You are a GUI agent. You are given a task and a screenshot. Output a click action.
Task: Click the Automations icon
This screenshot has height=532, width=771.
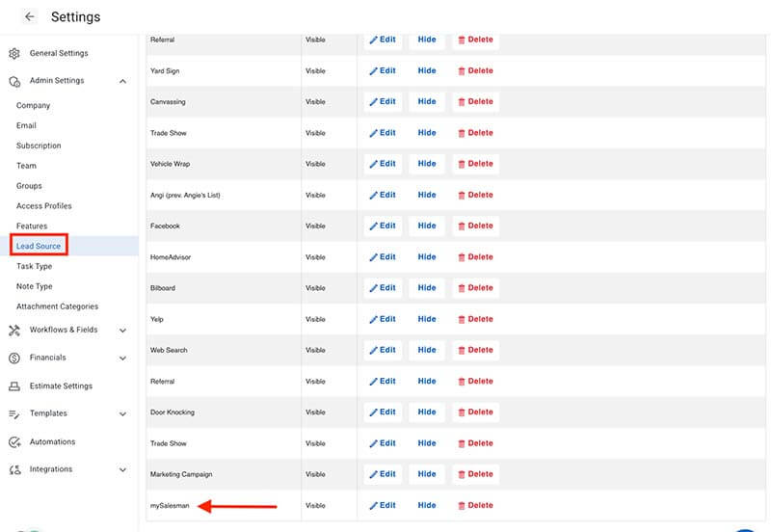coord(14,441)
